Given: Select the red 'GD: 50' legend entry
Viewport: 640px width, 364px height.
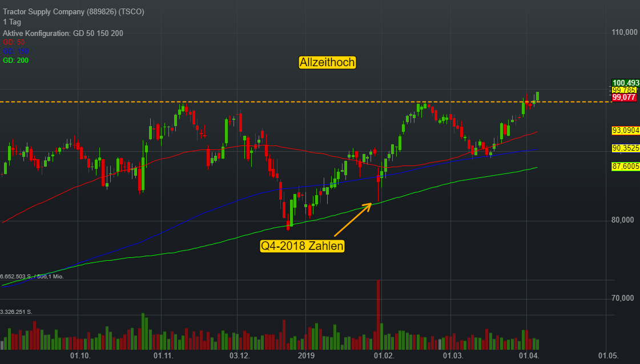Looking at the screenshot, I should [x=14, y=42].
